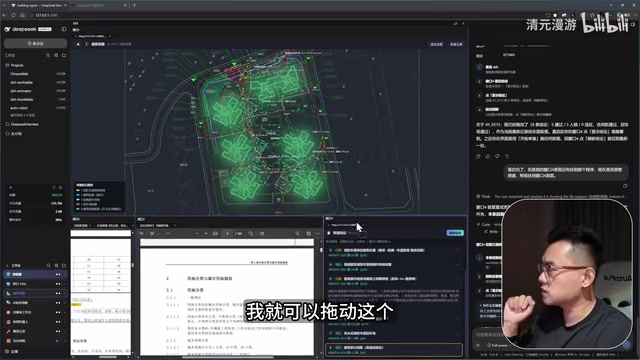Zoom out in the PDF viewer toolbar
The height and width of the screenshot is (360, 640).
click(x=197, y=233)
